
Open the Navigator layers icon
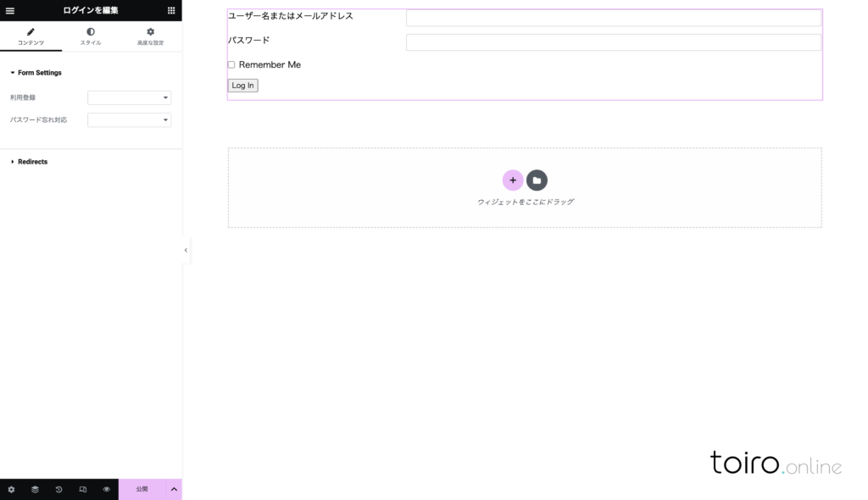coord(35,489)
